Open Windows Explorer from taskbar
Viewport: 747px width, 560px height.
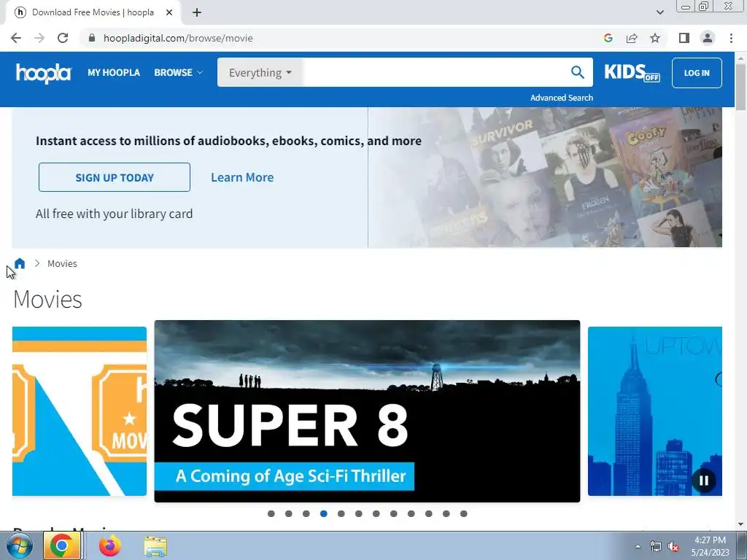point(155,545)
